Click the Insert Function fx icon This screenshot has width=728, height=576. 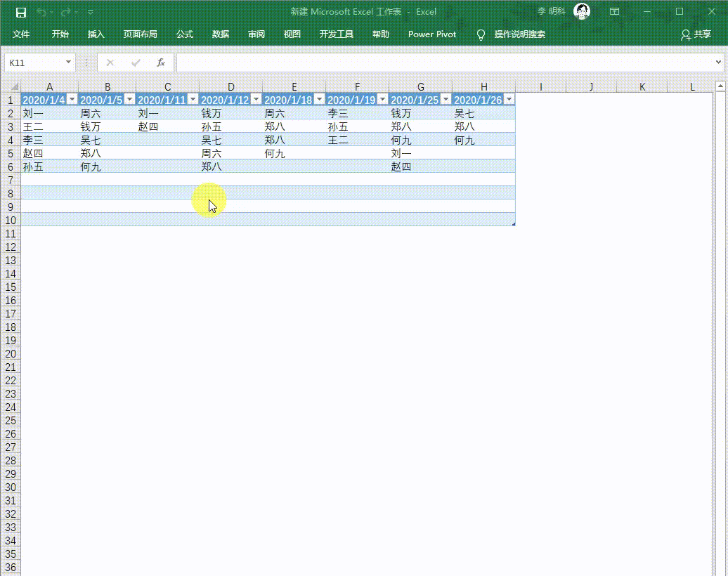tap(161, 63)
